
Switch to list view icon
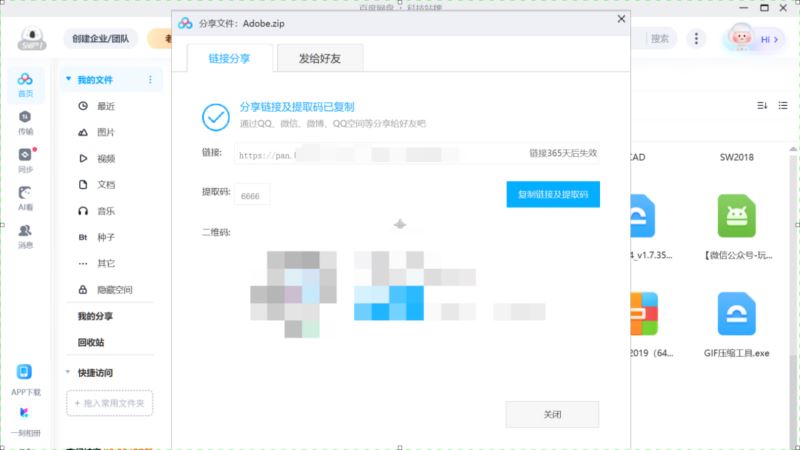pos(783,106)
